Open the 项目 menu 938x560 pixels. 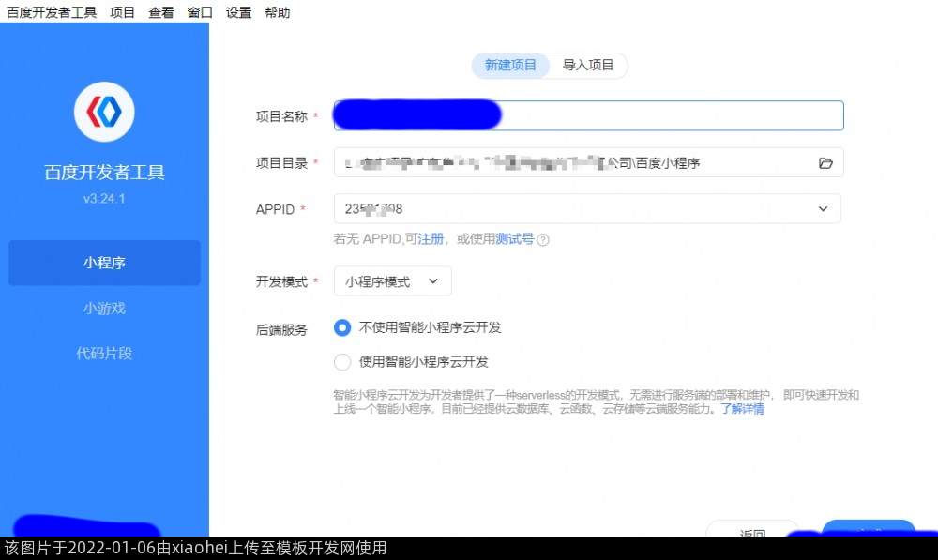click(122, 13)
